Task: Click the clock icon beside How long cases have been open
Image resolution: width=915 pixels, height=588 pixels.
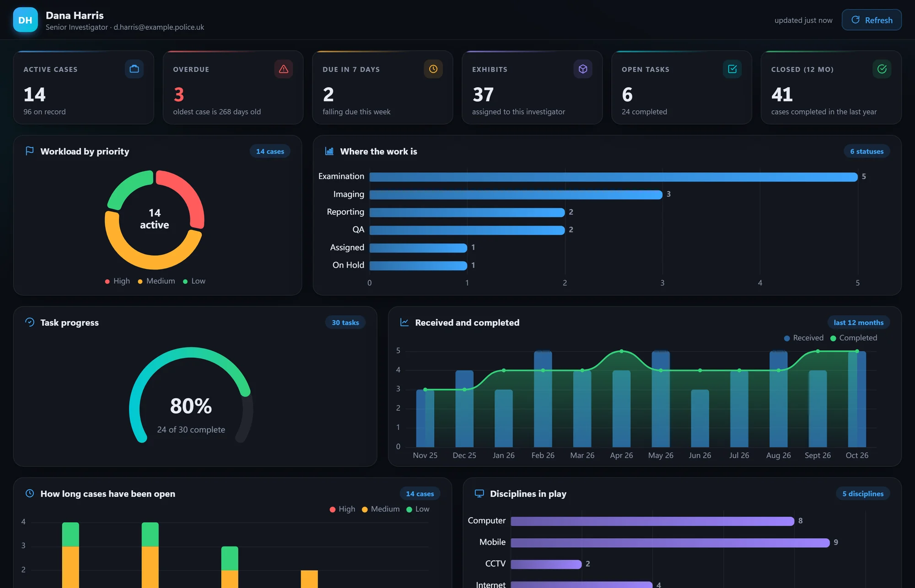Action: [30, 493]
